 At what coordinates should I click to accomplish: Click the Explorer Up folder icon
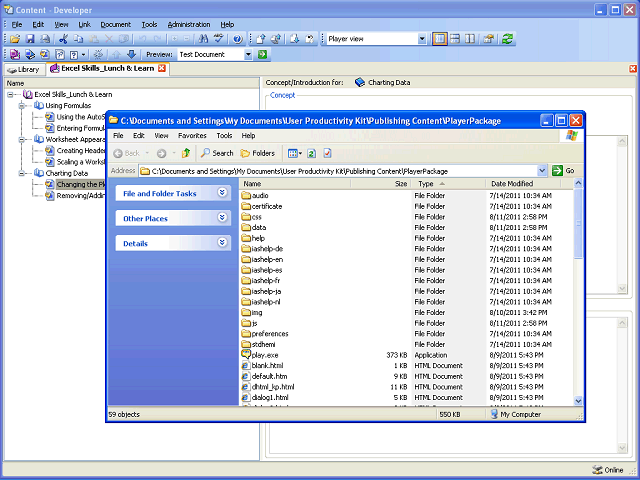(x=186, y=153)
